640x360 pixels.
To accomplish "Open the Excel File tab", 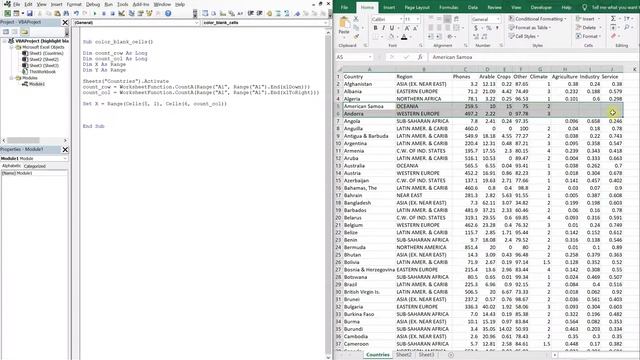I will (344, 7).
